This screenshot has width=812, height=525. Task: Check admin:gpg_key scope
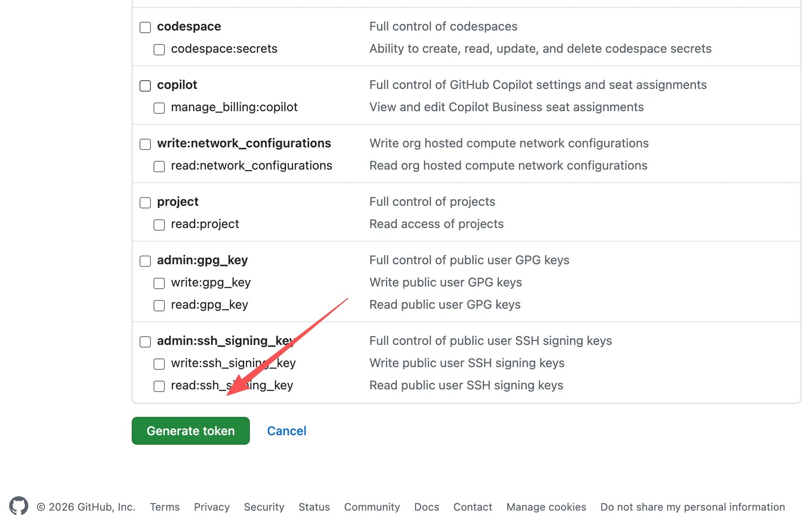click(x=145, y=261)
